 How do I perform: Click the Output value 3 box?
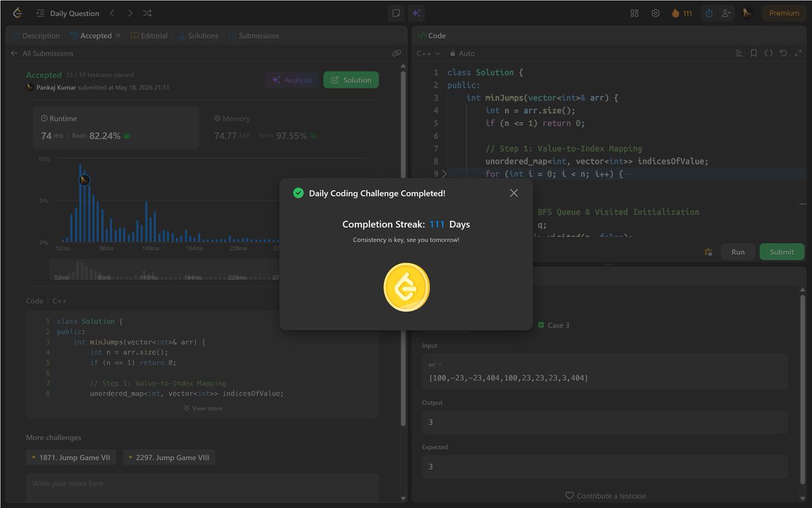click(x=604, y=422)
